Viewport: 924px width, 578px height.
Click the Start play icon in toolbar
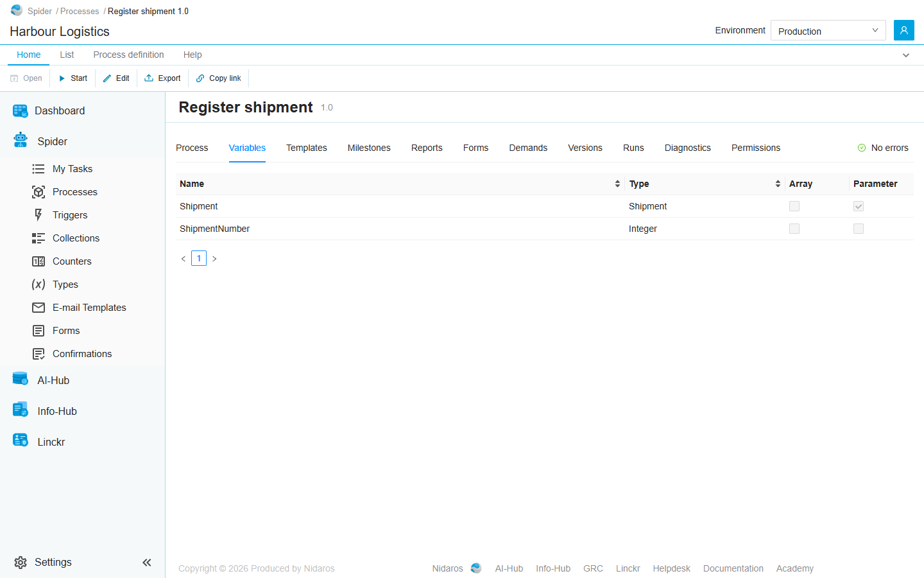click(62, 78)
